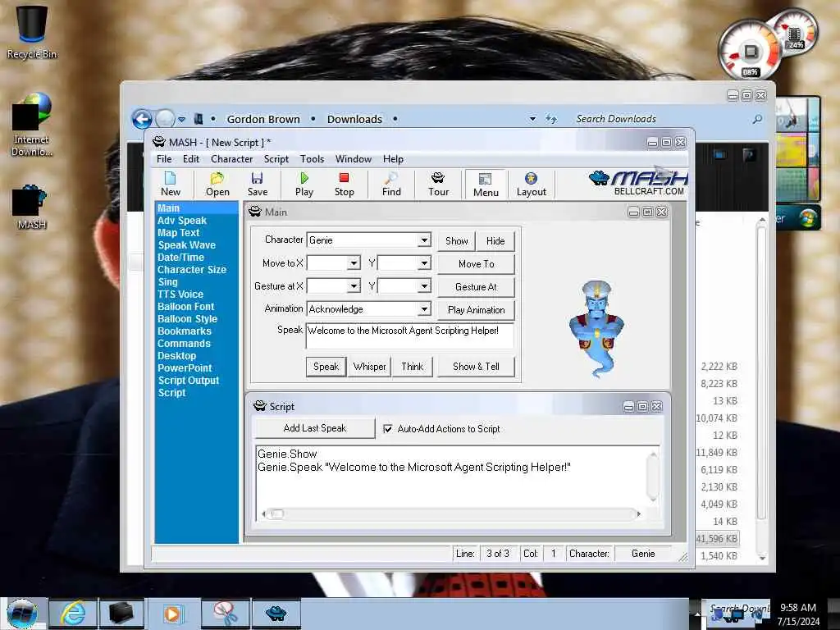The width and height of the screenshot is (840, 630).
Task: Stop playback with the red Stop icon
Action: tap(344, 184)
